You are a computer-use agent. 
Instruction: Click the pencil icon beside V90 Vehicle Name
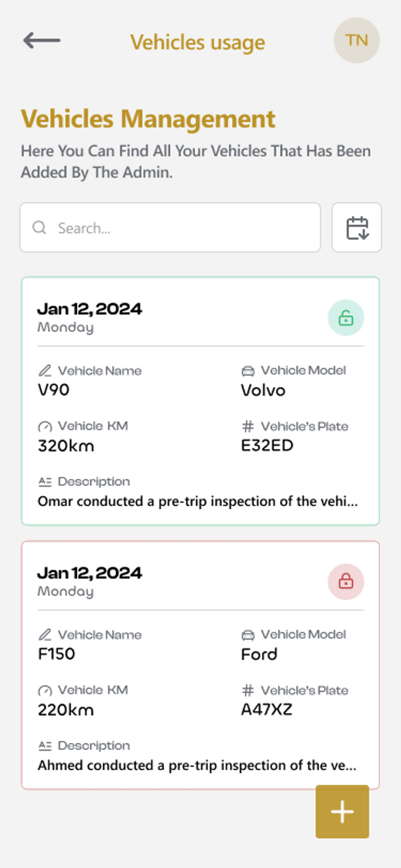pyautogui.click(x=45, y=370)
